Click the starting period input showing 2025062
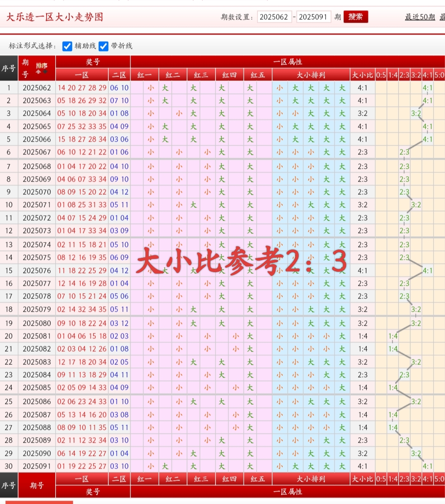This screenshot has height=504, width=445. (x=274, y=17)
